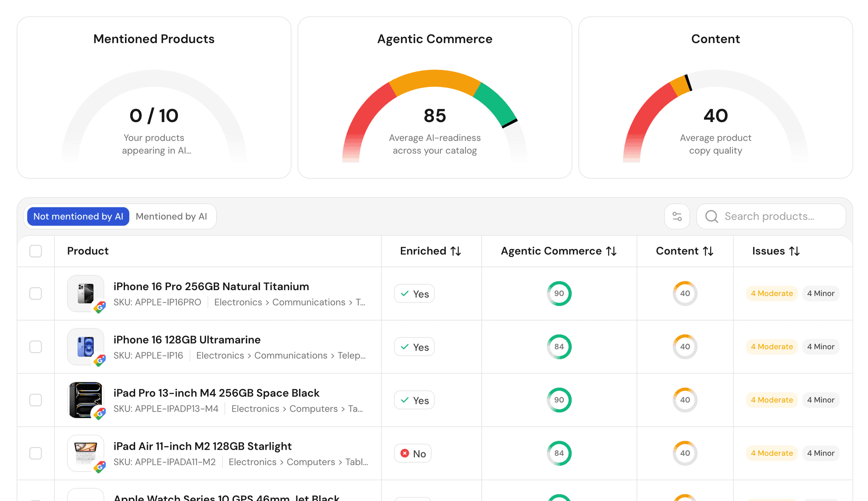Click the iPad Air 11-inch thumbnail
The height and width of the screenshot is (501, 868).
tap(86, 453)
